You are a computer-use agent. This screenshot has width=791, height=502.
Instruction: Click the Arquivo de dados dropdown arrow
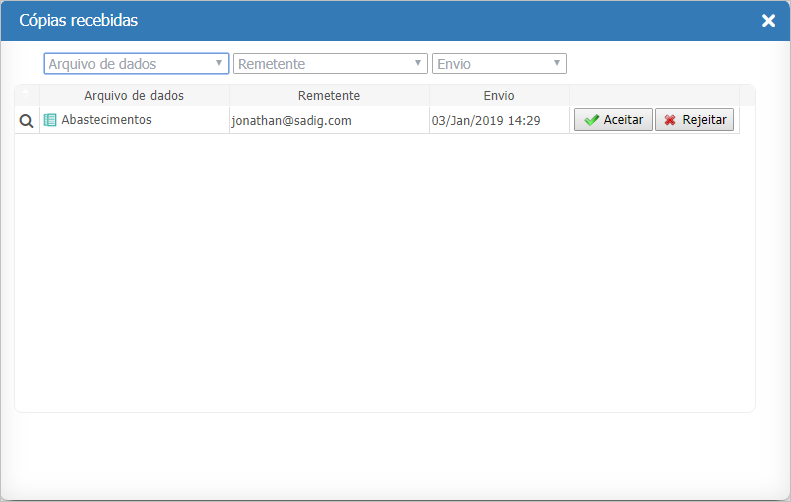219,64
